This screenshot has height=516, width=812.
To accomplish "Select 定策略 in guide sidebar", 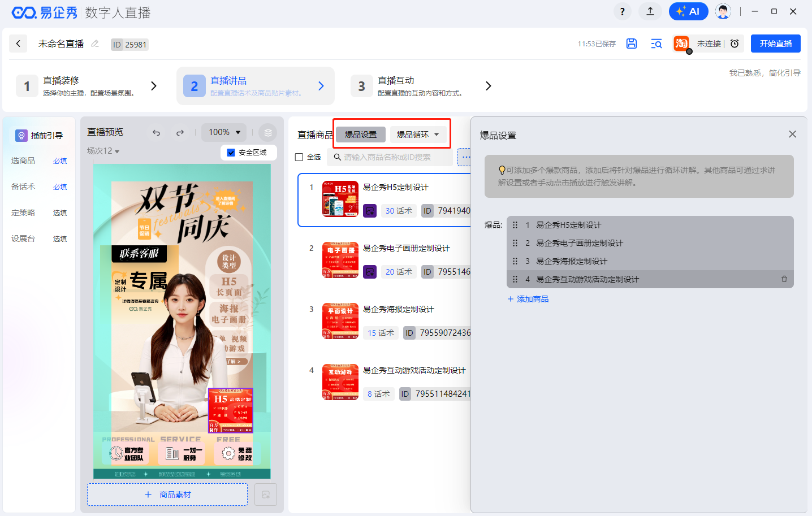I will 23,213.
